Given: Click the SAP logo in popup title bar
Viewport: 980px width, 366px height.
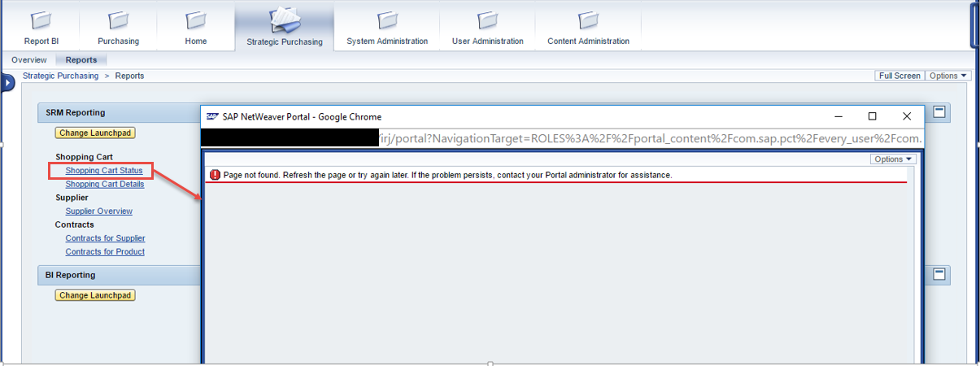Looking at the screenshot, I should (x=212, y=116).
